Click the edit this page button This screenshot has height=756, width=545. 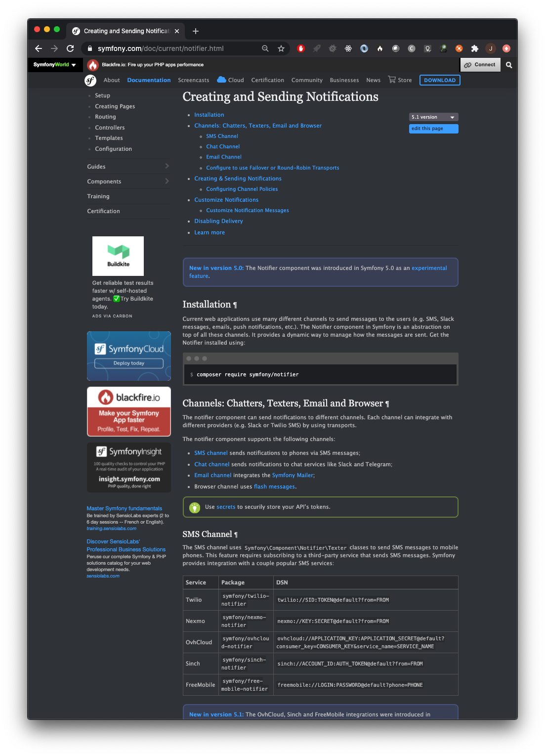pyautogui.click(x=433, y=129)
